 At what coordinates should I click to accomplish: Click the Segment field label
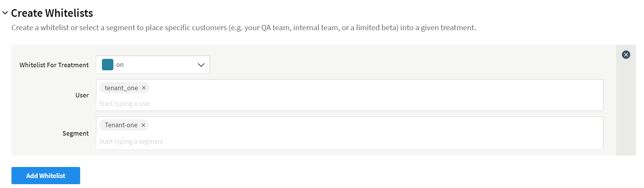click(76, 133)
